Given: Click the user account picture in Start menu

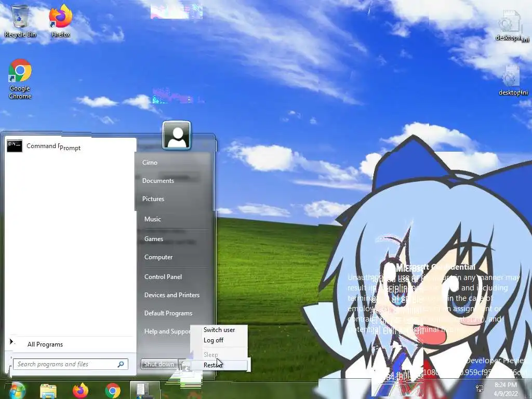Looking at the screenshot, I should click(177, 136).
